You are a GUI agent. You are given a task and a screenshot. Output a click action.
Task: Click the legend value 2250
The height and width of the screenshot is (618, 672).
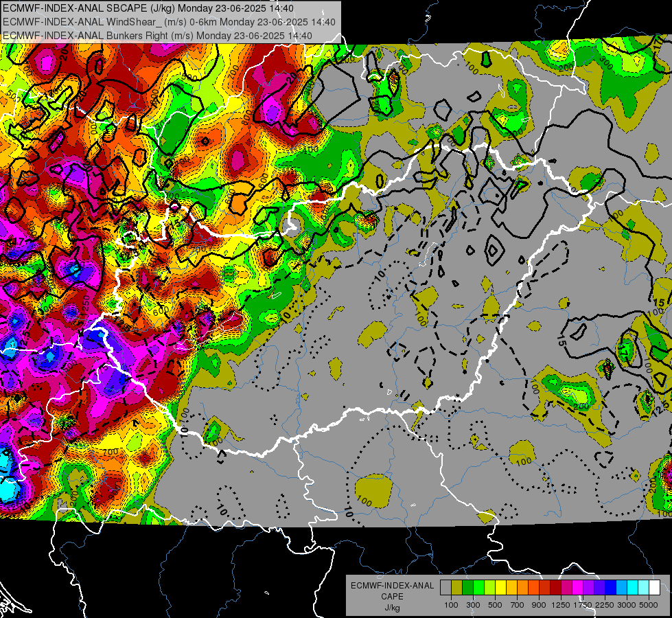(x=605, y=605)
